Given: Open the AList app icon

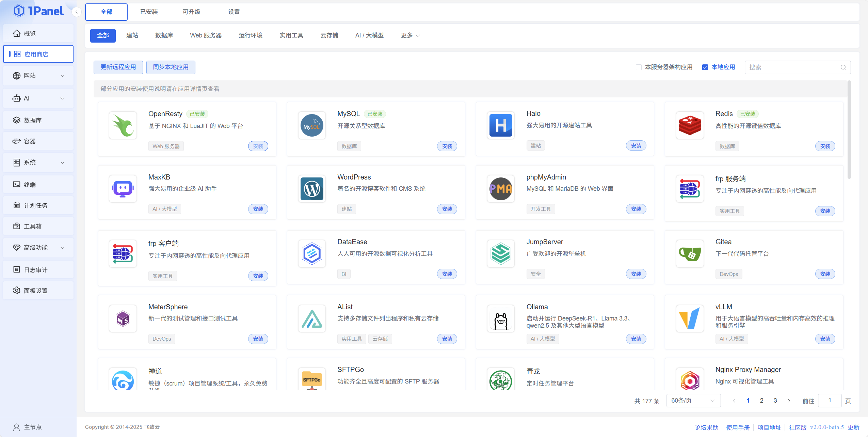Looking at the screenshot, I should (x=312, y=318).
